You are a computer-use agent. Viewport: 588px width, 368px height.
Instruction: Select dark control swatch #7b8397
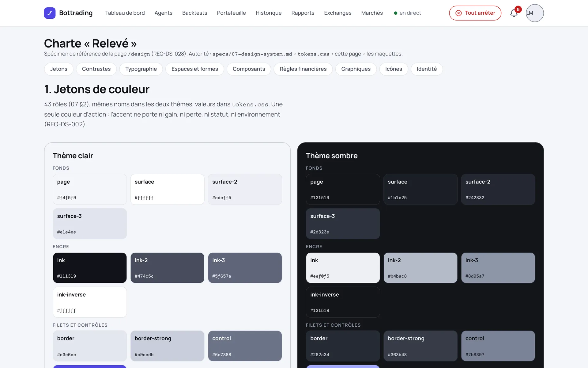coord(498,346)
